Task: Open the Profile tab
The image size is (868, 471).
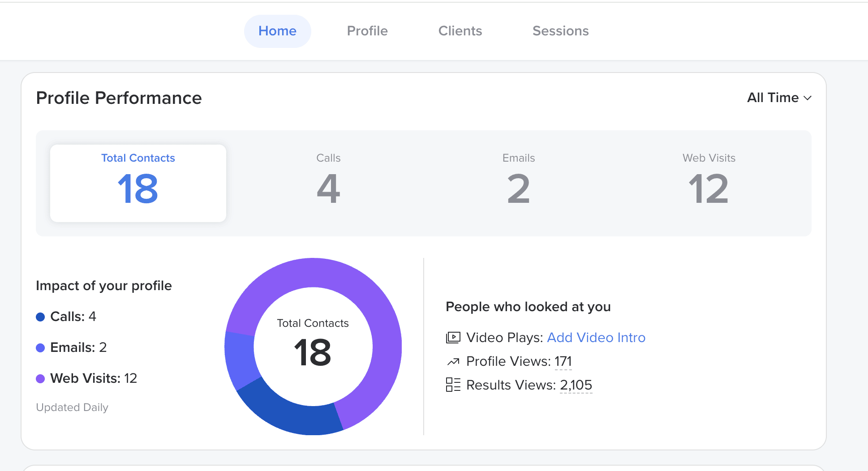Action: point(367,31)
